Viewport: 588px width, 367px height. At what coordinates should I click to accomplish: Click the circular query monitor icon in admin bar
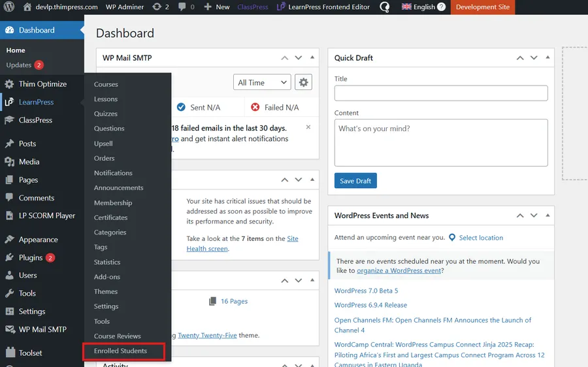384,7
